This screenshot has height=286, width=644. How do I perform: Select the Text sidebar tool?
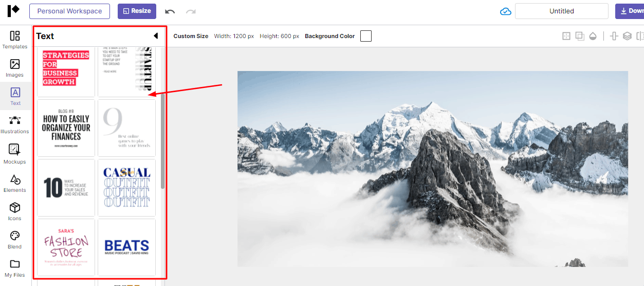(15, 96)
